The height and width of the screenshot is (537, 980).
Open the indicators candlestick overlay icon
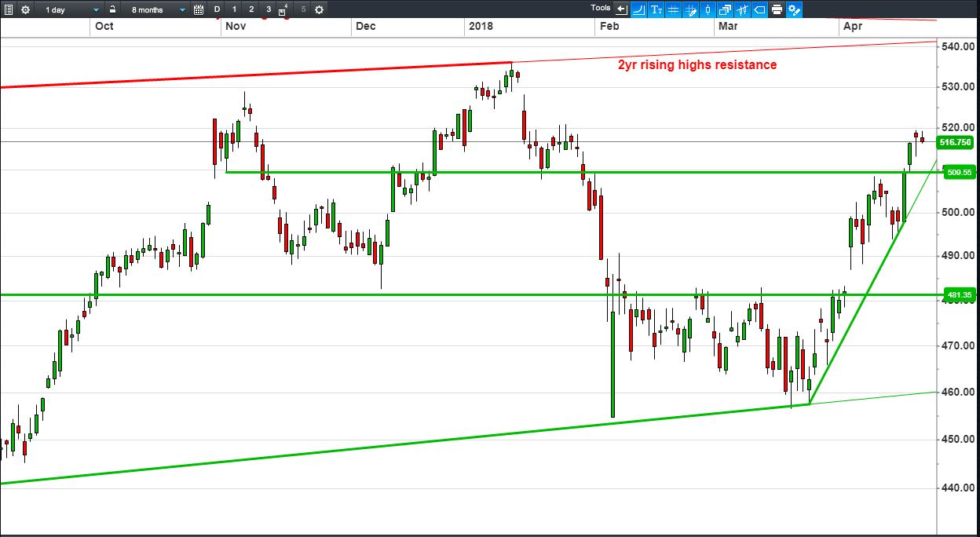(x=742, y=9)
